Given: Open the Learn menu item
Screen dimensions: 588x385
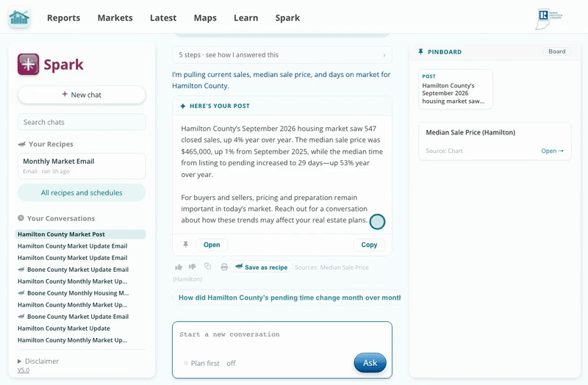Looking at the screenshot, I should [246, 18].
